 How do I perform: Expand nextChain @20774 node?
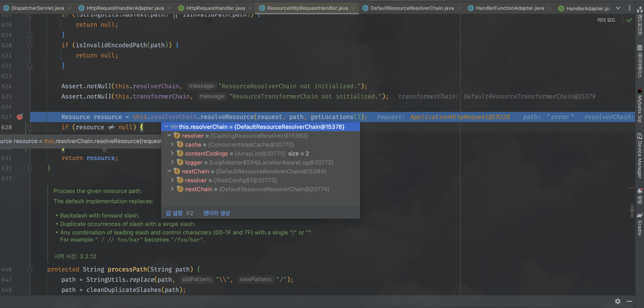pyautogui.click(x=172, y=189)
